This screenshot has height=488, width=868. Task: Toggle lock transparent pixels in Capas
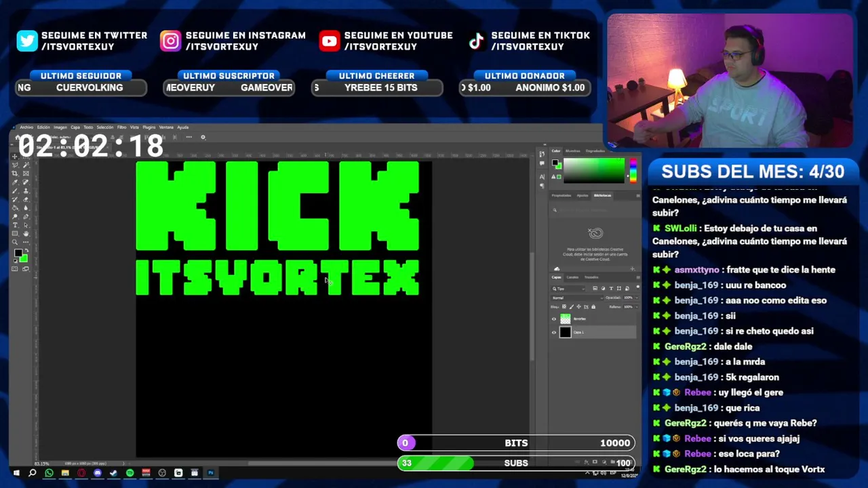tap(564, 306)
